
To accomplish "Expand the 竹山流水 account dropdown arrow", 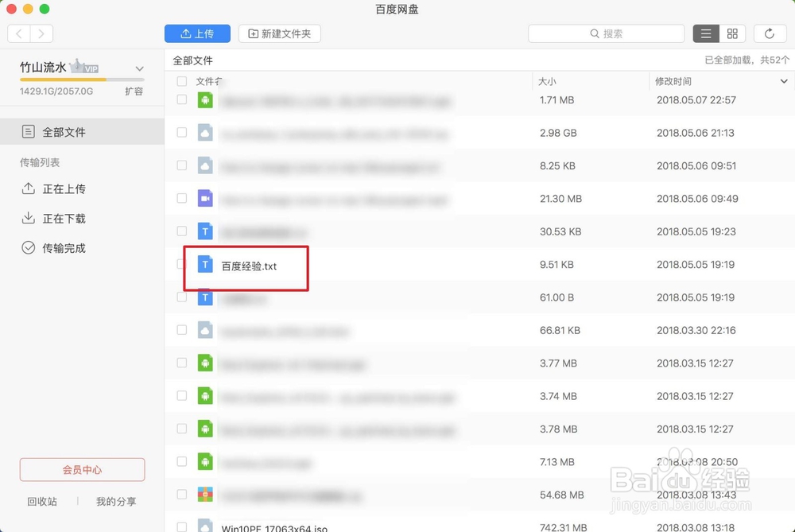I will point(139,68).
